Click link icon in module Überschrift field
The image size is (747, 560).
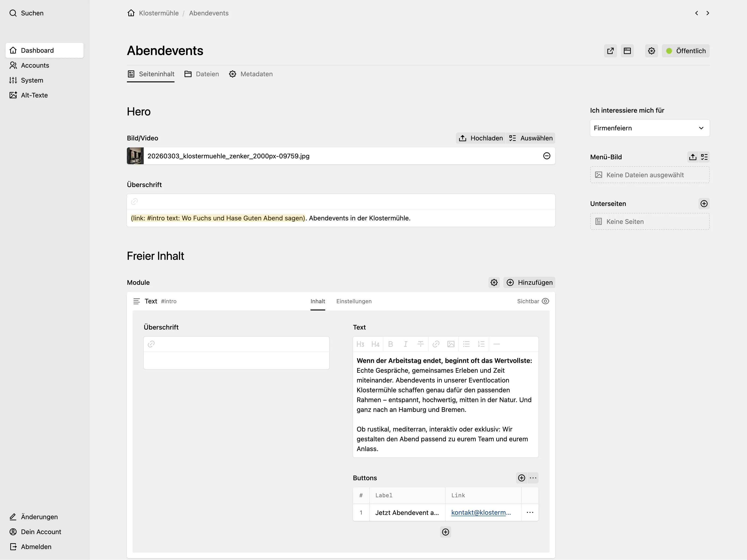click(151, 344)
